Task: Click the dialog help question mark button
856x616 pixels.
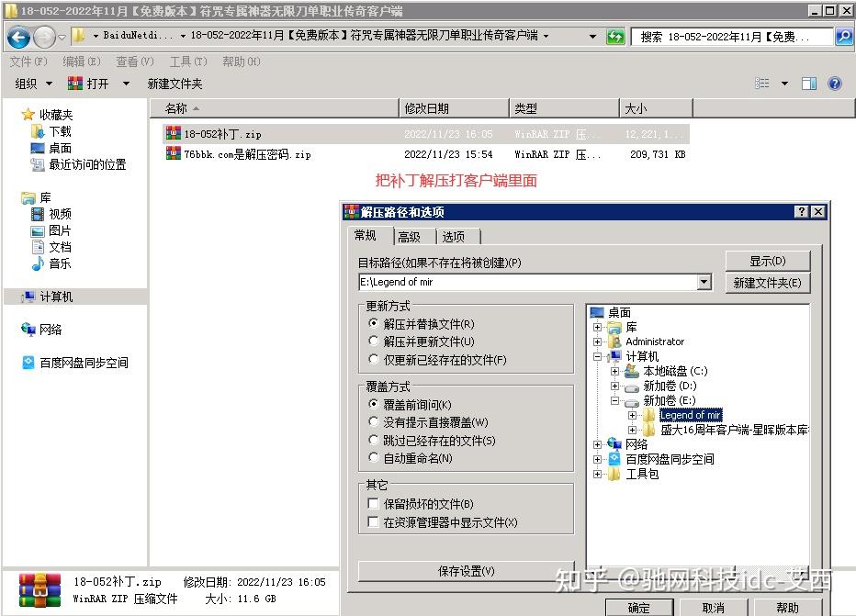Action: tap(801, 212)
